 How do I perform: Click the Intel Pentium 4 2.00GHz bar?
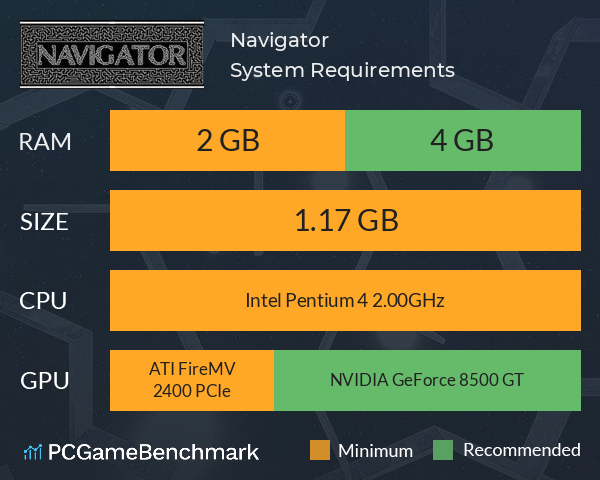point(346,300)
